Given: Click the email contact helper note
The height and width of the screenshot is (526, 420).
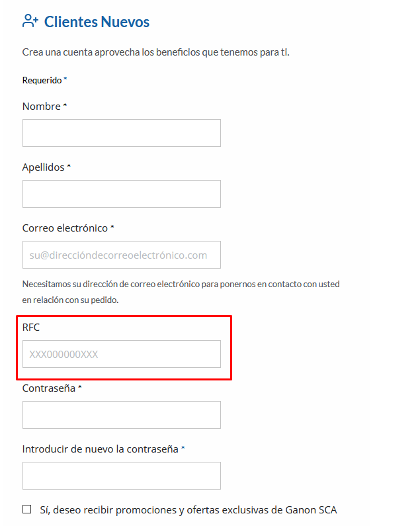Looking at the screenshot, I should point(181,292).
